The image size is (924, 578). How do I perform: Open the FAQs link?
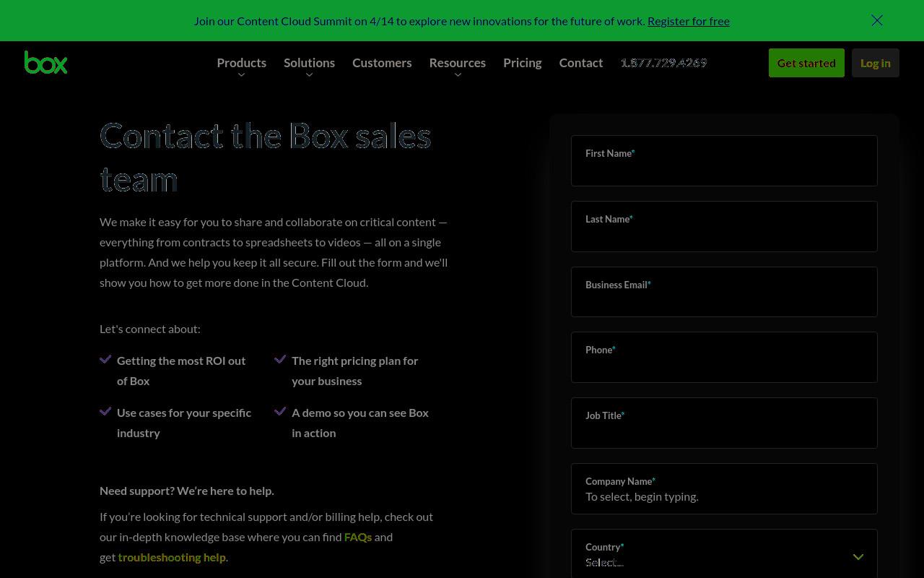[x=358, y=537]
